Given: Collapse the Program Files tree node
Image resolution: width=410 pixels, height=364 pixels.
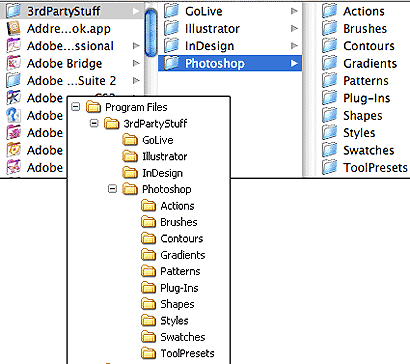Looking at the screenshot, I should [x=76, y=107].
